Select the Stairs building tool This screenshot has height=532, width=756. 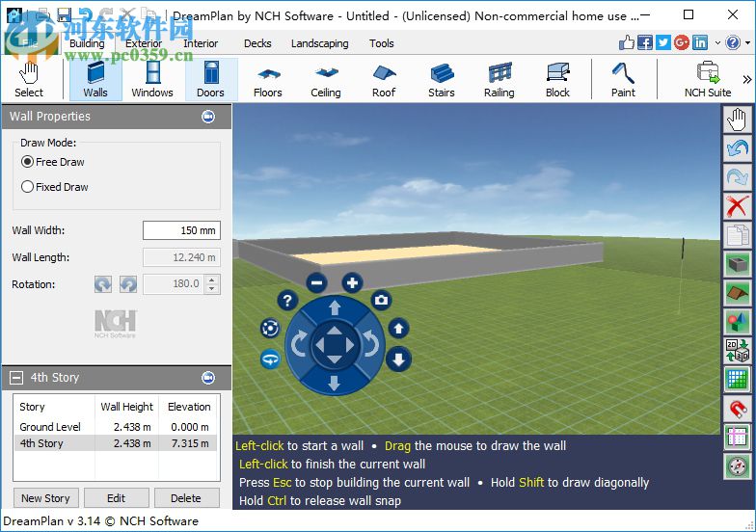point(442,79)
